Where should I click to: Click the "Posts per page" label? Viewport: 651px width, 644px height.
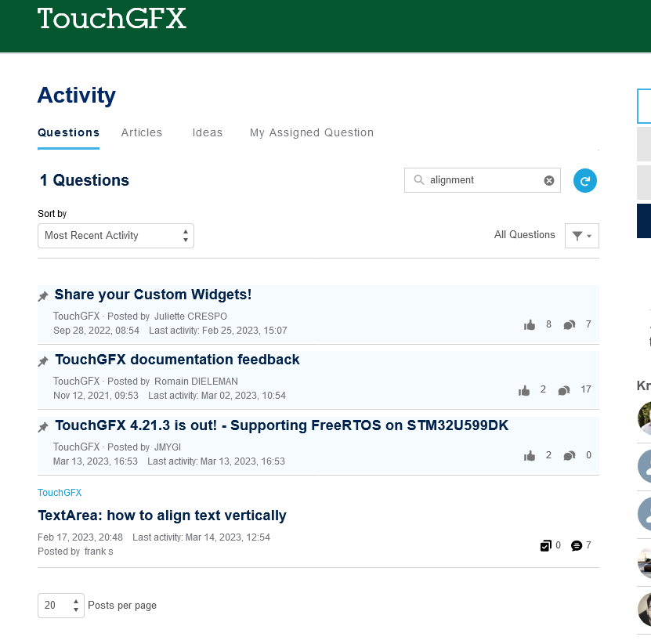[x=122, y=606]
